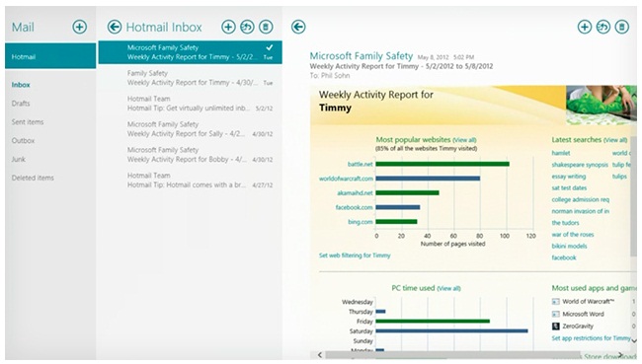The width and height of the screenshot is (642, 364).
Task: Click the vertical scrollbar down arrow
Action: pyautogui.click(x=634, y=340)
